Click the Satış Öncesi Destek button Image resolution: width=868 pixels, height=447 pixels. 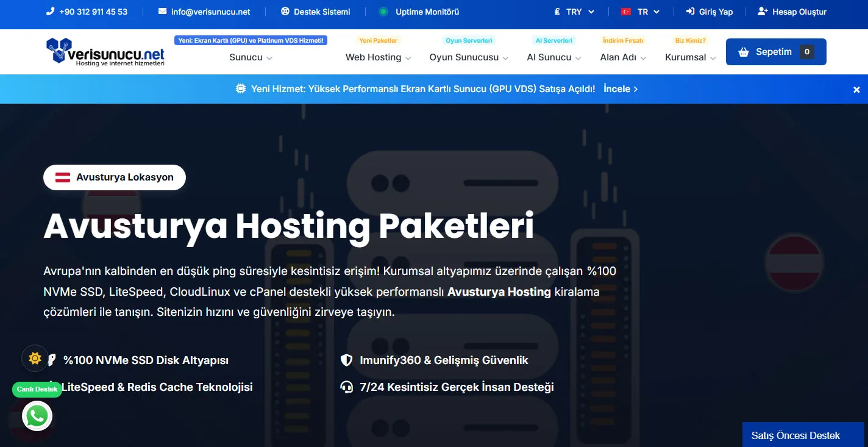(803, 435)
